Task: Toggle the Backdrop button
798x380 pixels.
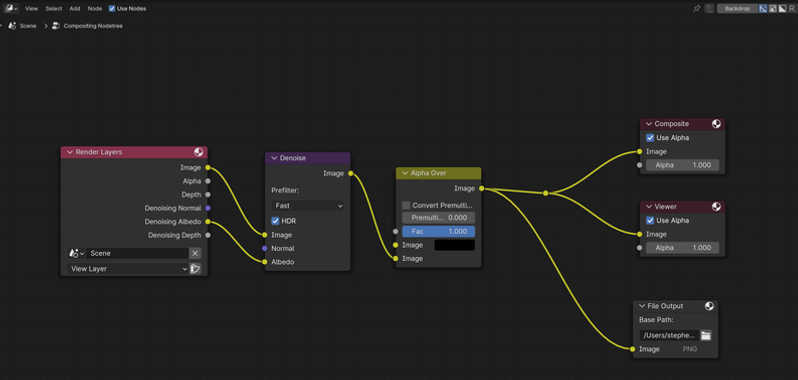Action: coord(737,8)
